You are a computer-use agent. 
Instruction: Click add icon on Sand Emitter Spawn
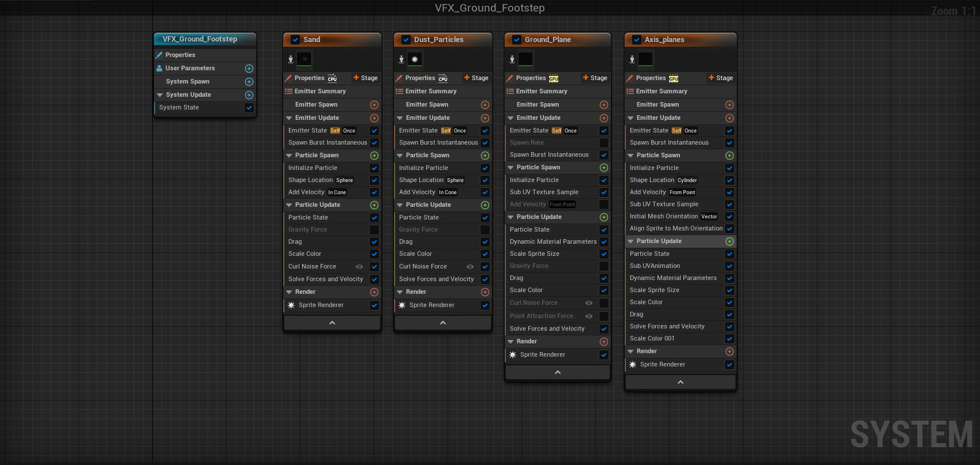[374, 105]
